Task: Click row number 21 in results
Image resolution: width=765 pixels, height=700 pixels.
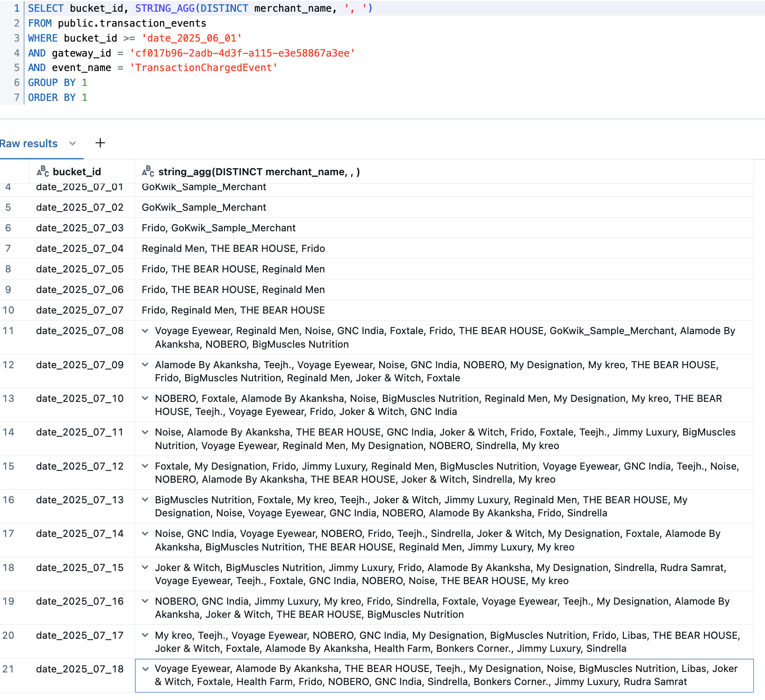Action: (x=8, y=669)
